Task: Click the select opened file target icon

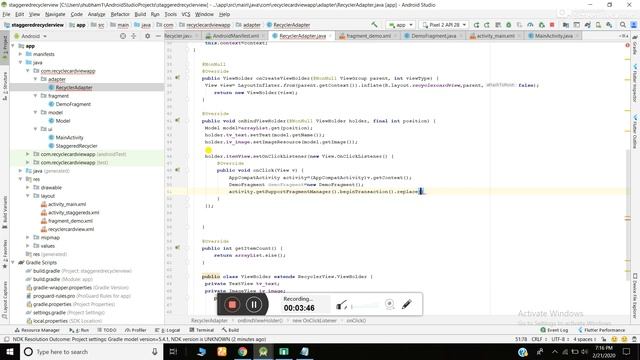Action: pyautogui.click(x=123, y=36)
